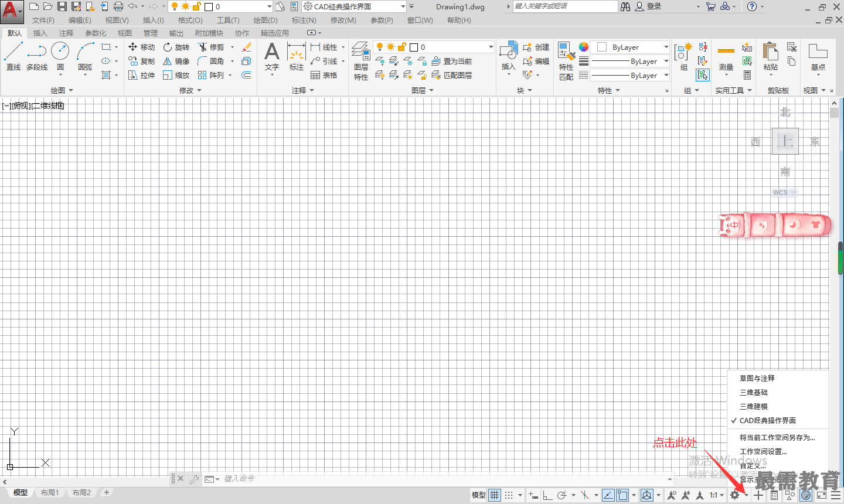Click 将当前工作空间另存为... menu entry

778,438
